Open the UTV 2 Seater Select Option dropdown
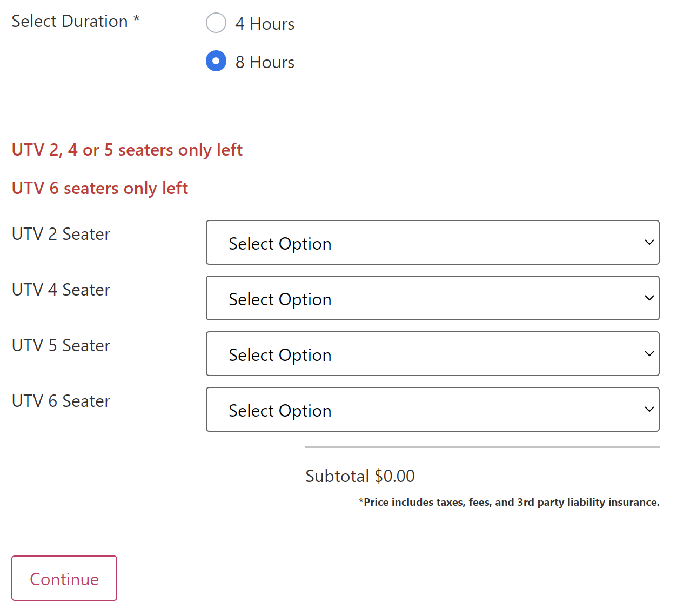 tap(432, 243)
